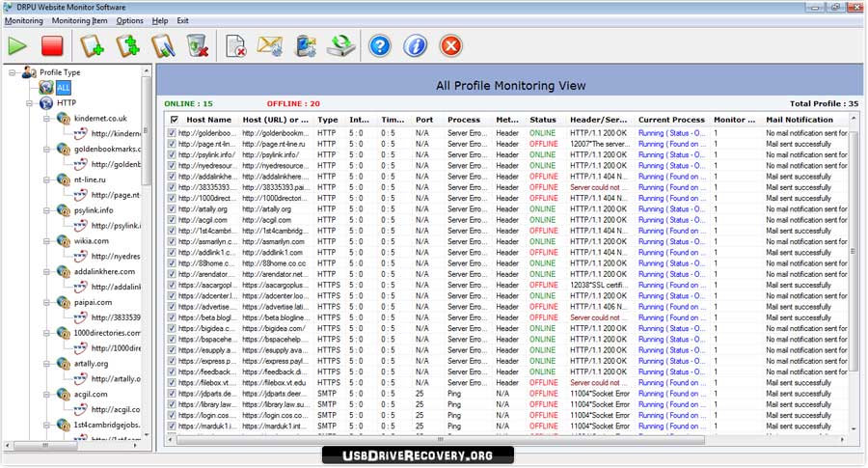Select the http://page.nt tree child item

115,195
